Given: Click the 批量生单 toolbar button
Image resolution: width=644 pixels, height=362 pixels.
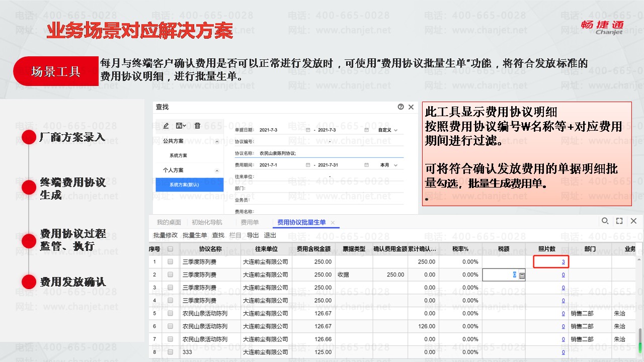Looking at the screenshot, I should click(x=194, y=235).
